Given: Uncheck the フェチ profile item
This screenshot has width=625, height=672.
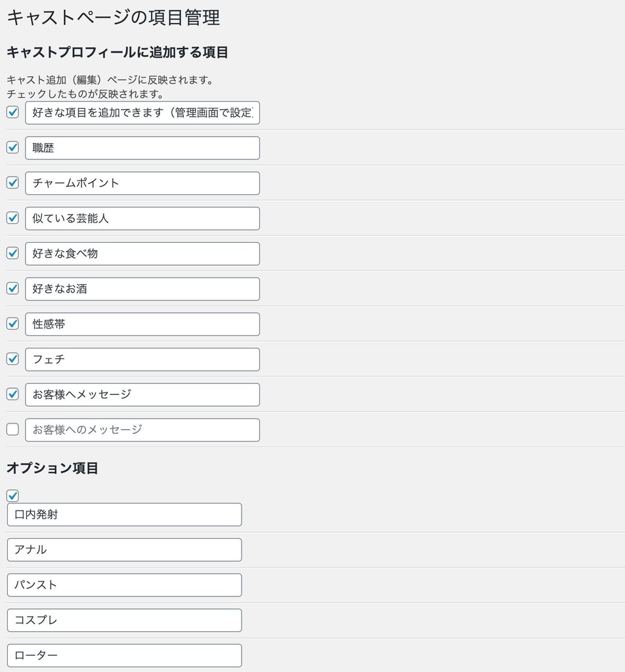Looking at the screenshot, I should point(12,359).
